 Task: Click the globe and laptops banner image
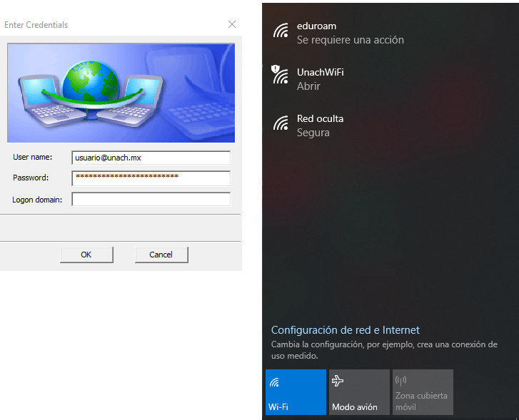(x=121, y=93)
